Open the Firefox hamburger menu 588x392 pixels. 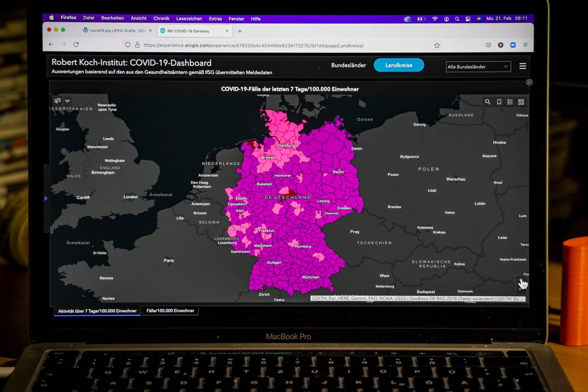[x=525, y=45]
